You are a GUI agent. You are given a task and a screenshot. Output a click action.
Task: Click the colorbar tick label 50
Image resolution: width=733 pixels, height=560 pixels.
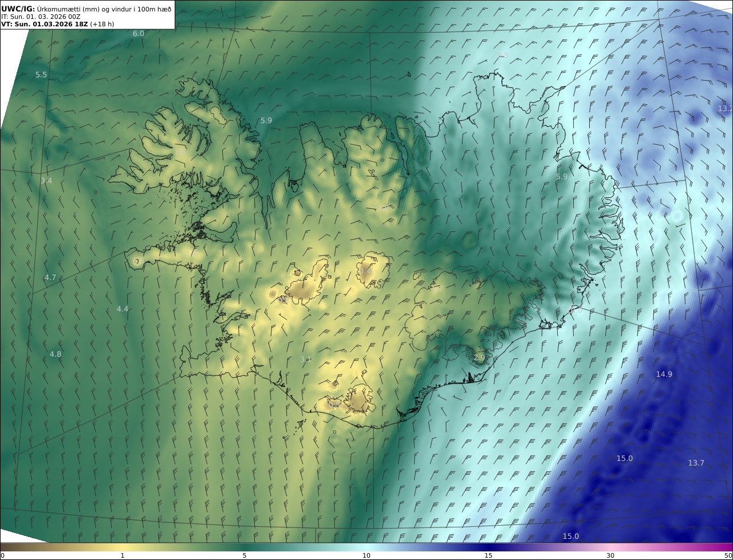point(728,555)
